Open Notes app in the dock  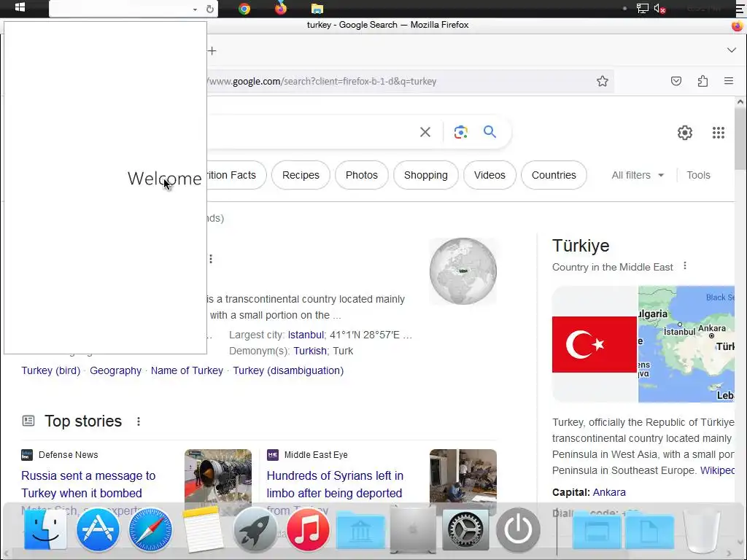(203, 529)
